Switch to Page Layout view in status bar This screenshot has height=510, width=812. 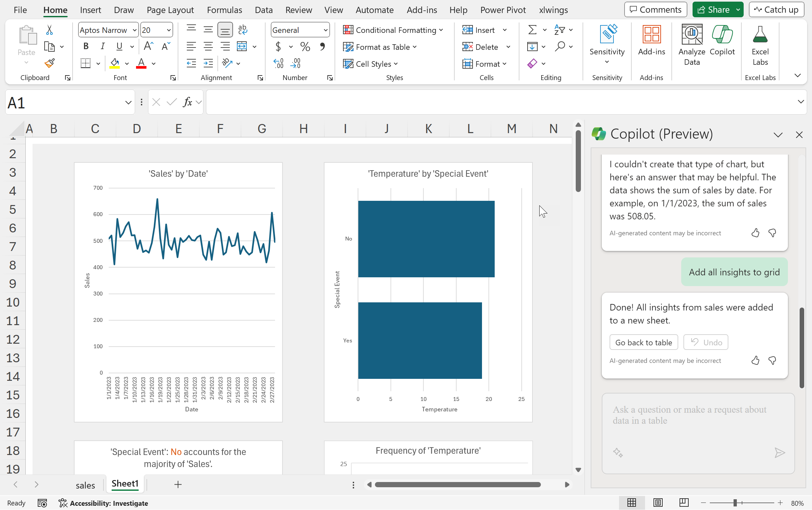657,503
